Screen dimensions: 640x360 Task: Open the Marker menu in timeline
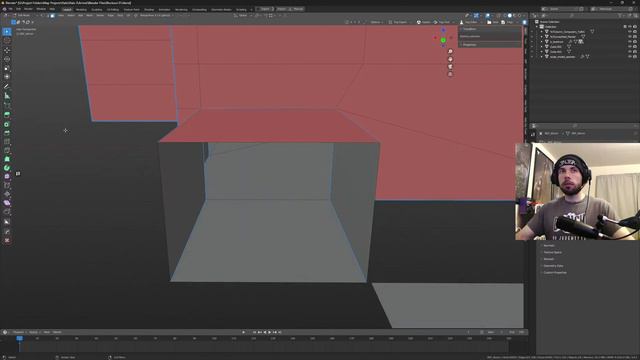click(57, 332)
